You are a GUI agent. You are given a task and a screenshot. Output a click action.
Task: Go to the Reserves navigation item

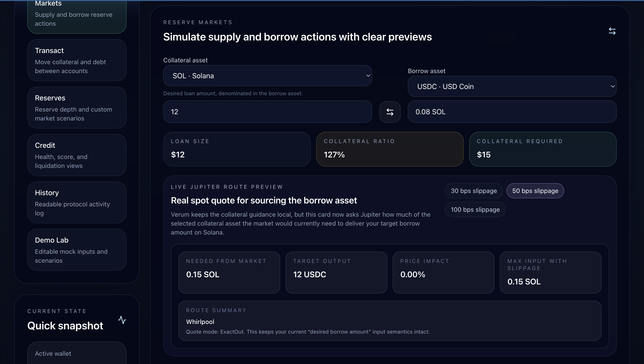click(x=77, y=108)
